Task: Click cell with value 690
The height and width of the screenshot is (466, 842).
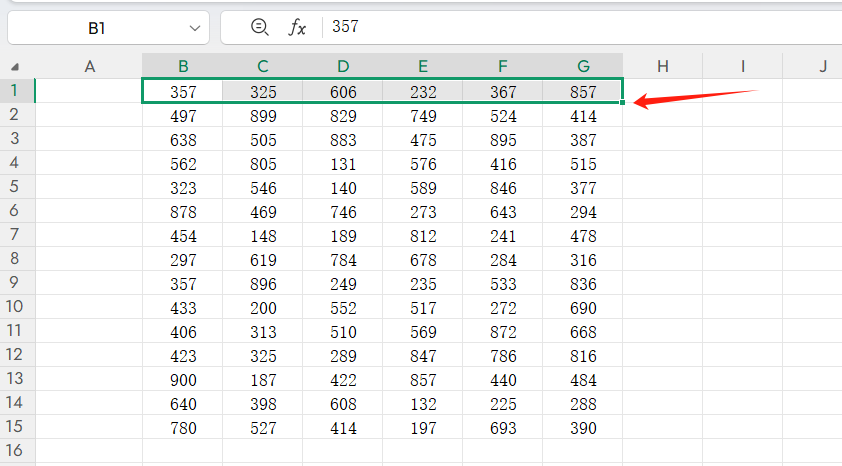Action: [x=583, y=308]
